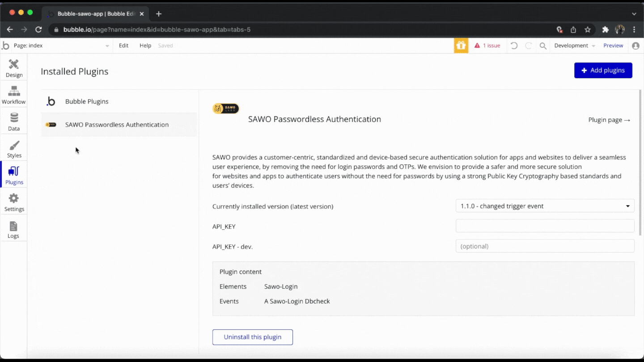644x362 pixels.
Task: Click the undo arrow icon
Action: [x=514, y=46]
